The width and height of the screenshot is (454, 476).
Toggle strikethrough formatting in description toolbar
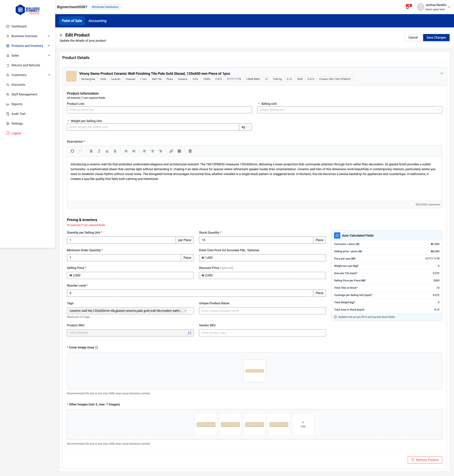(115, 151)
